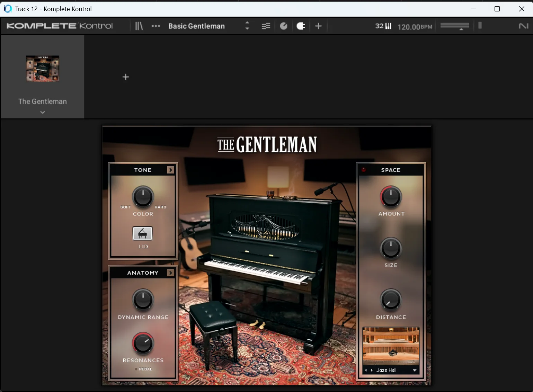This screenshot has width=533, height=392.
Task: Click Komplete Kontrol app icon in title bar
Action: tap(8, 9)
